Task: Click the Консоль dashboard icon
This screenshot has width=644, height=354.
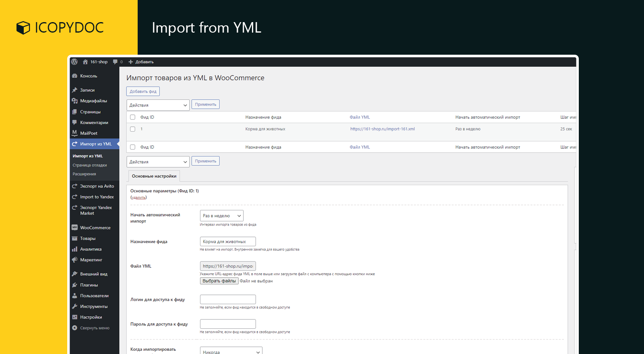Action: click(x=74, y=76)
